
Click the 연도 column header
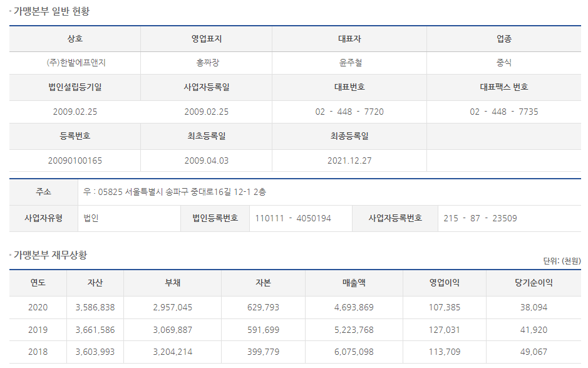(x=38, y=283)
